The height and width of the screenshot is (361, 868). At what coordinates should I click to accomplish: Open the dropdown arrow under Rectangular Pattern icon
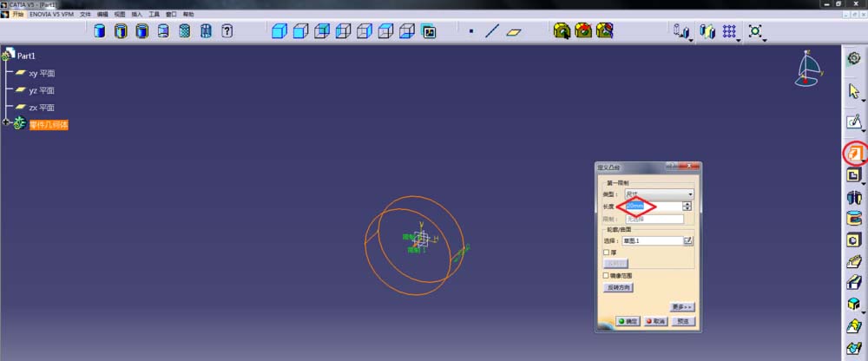coord(739,40)
